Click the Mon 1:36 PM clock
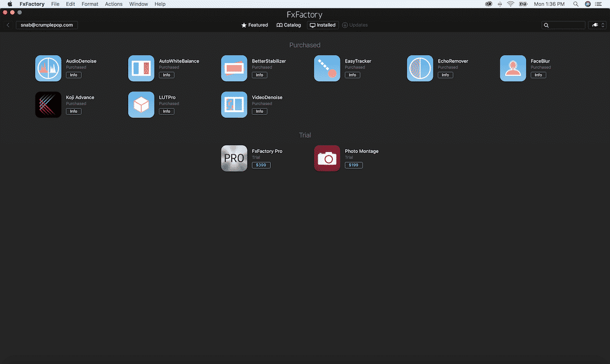Viewport: 610px width, 364px height. 550,4
